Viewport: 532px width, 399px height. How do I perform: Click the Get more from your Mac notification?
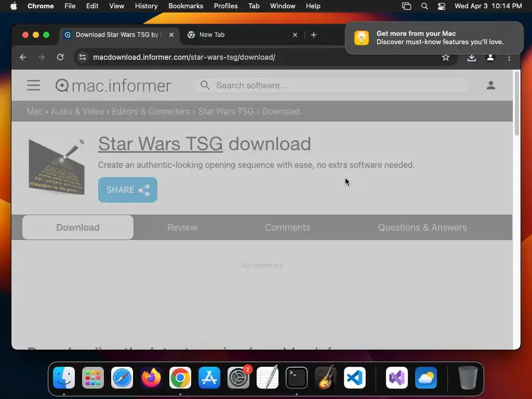pyautogui.click(x=434, y=37)
